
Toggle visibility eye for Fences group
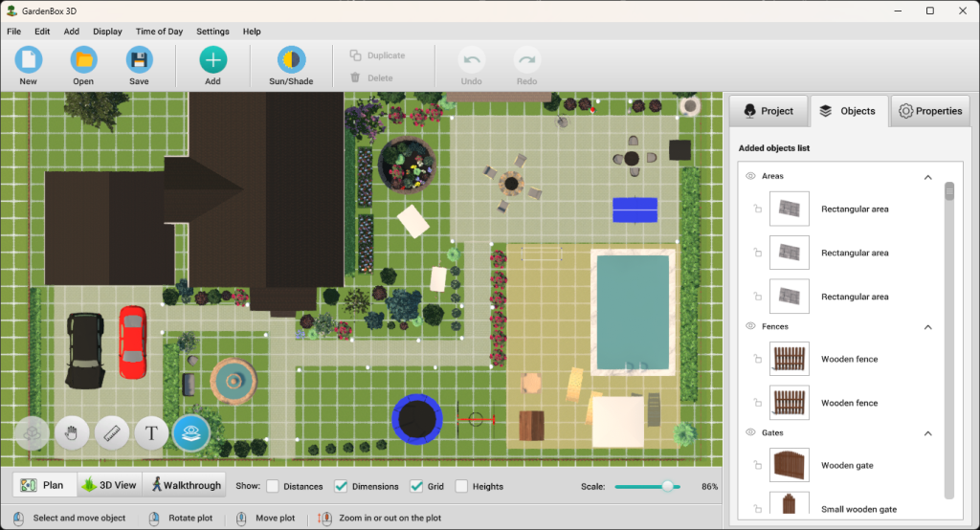pos(750,326)
